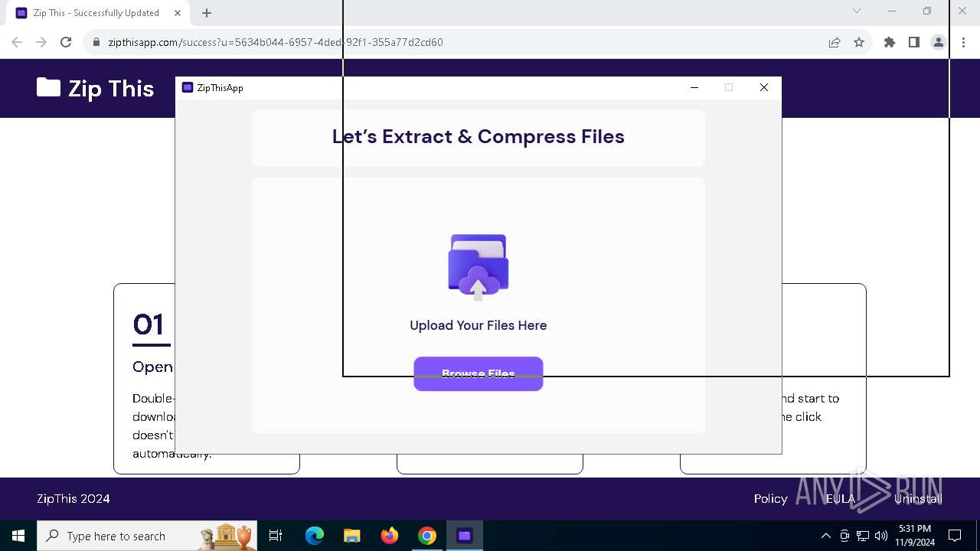Close the Zip This browser tab
This screenshot has height=551, width=980.
click(x=178, y=13)
